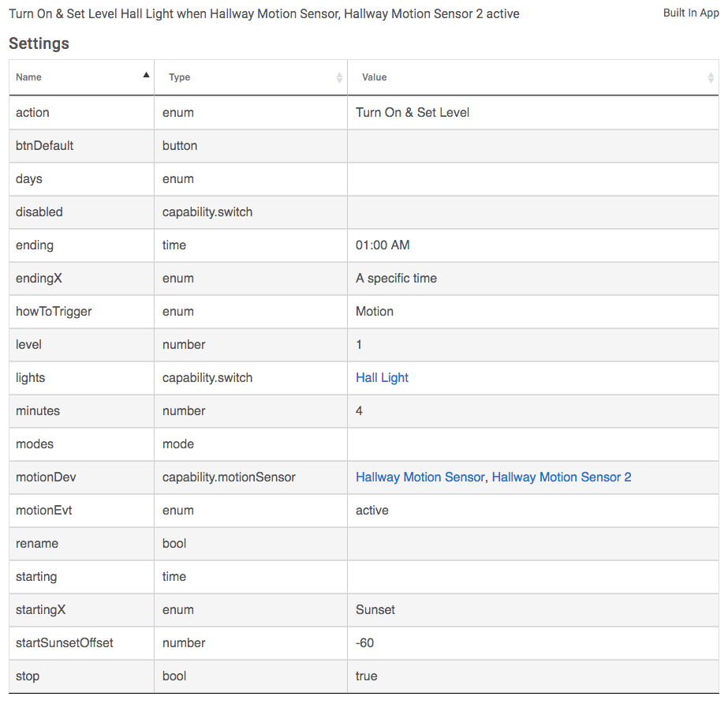
Task: Click the howToTrigger name cell
Action: tap(54, 311)
